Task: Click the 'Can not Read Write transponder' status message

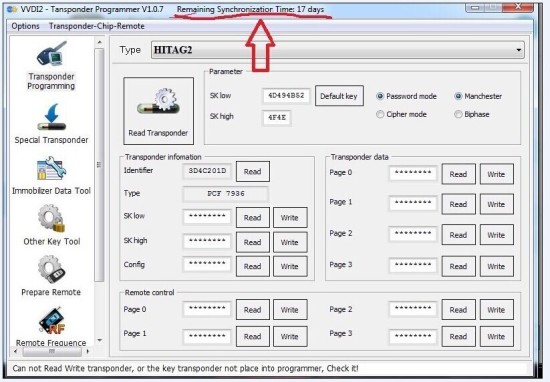Action: [186, 369]
